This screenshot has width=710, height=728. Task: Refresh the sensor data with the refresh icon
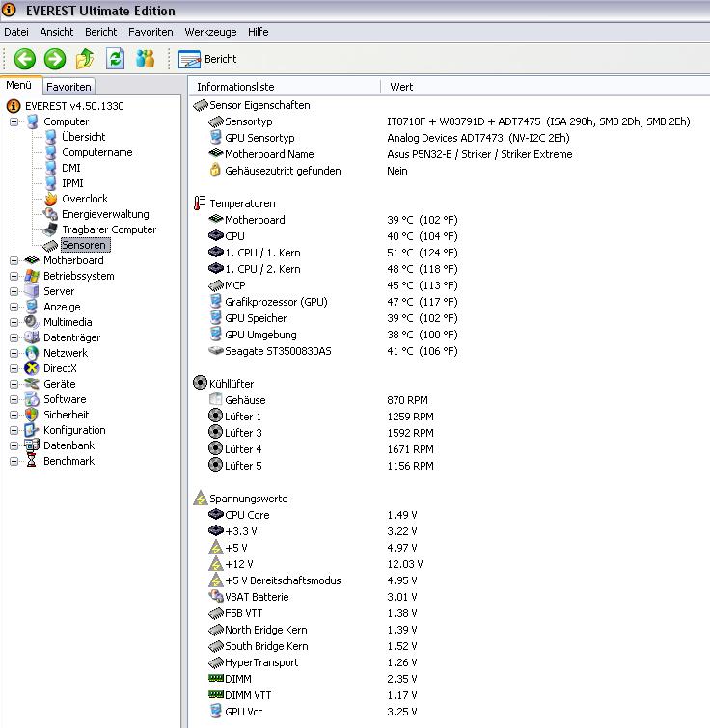click(x=115, y=59)
